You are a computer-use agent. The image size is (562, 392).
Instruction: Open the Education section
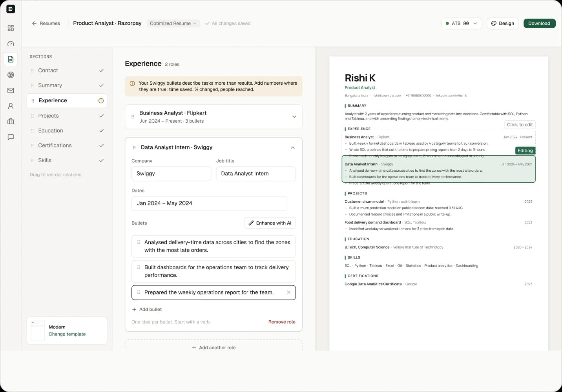click(x=67, y=131)
